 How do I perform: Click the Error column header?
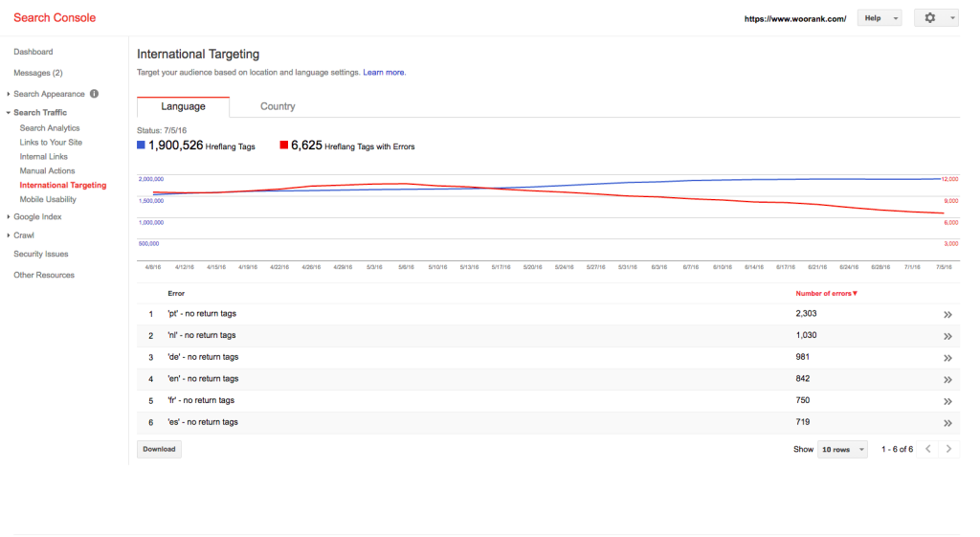click(176, 293)
